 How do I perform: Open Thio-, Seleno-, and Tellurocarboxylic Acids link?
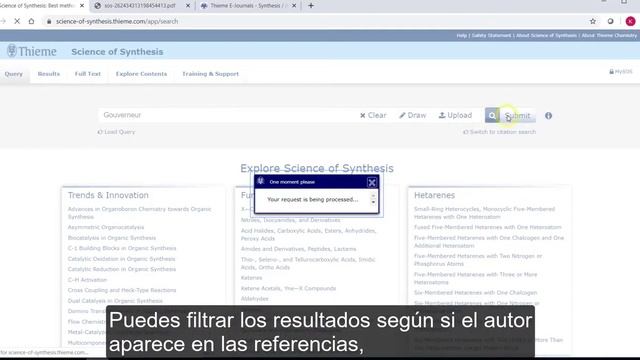click(x=308, y=263)
